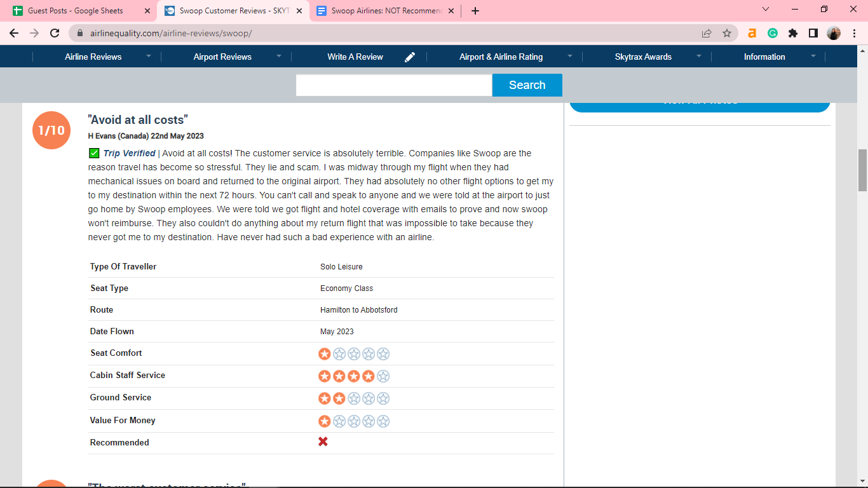Click the Value For Money star rating
The height and width of the screenshot is (488, 868).
(x=354, y=421)
